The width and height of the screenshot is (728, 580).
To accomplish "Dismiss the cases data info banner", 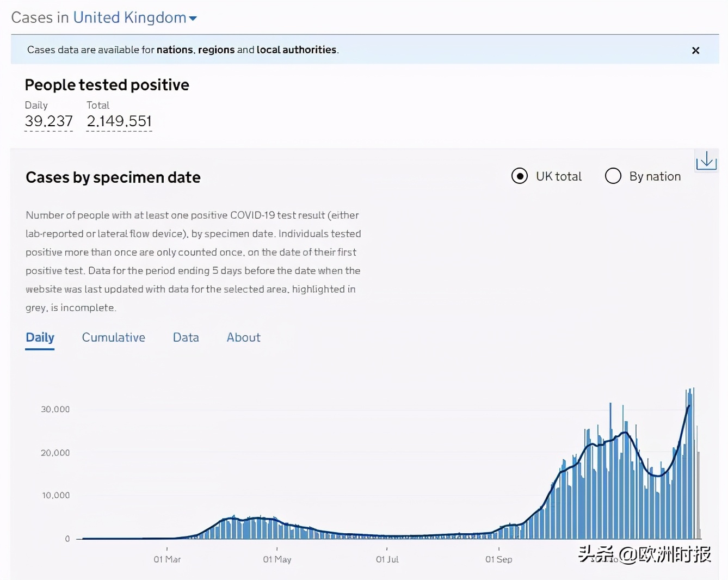I will click(x=695, y=51).
